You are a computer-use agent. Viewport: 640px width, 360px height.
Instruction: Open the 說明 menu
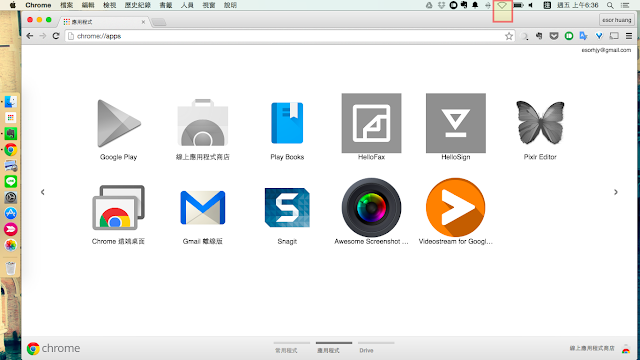230,5
